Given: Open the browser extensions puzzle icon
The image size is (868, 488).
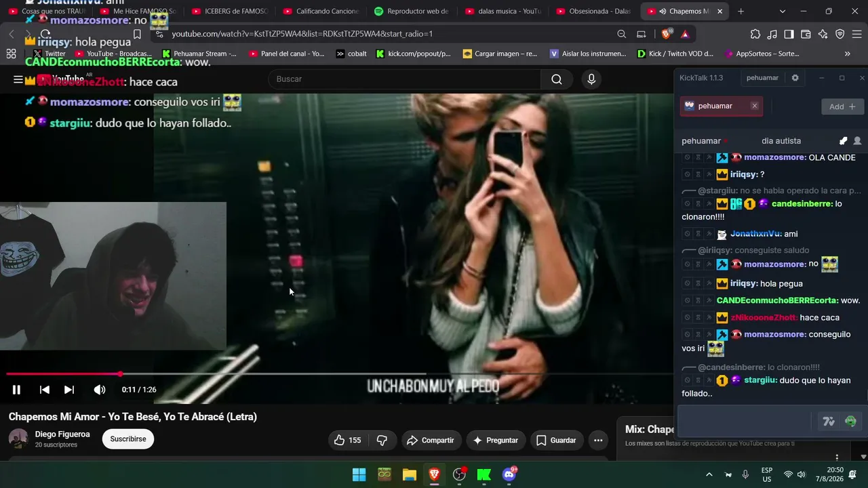Looking at the screenshot, I should 755,34.
